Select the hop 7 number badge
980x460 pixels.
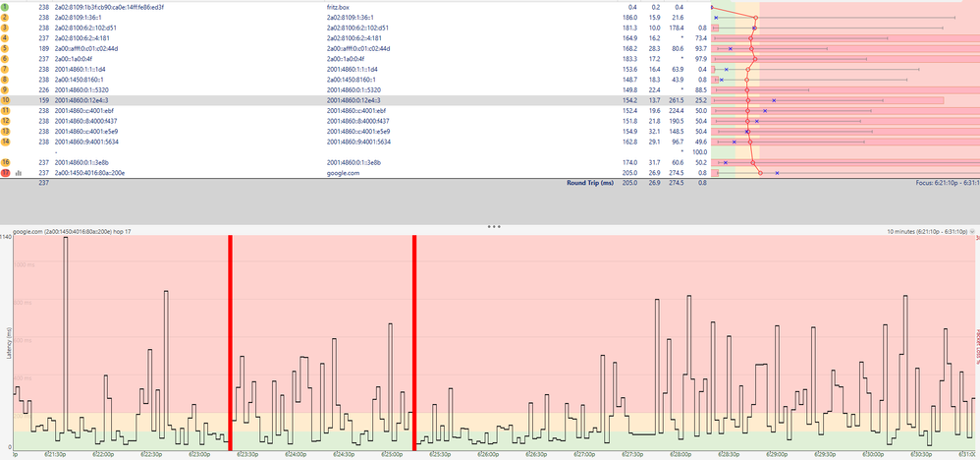coord(5,69)
